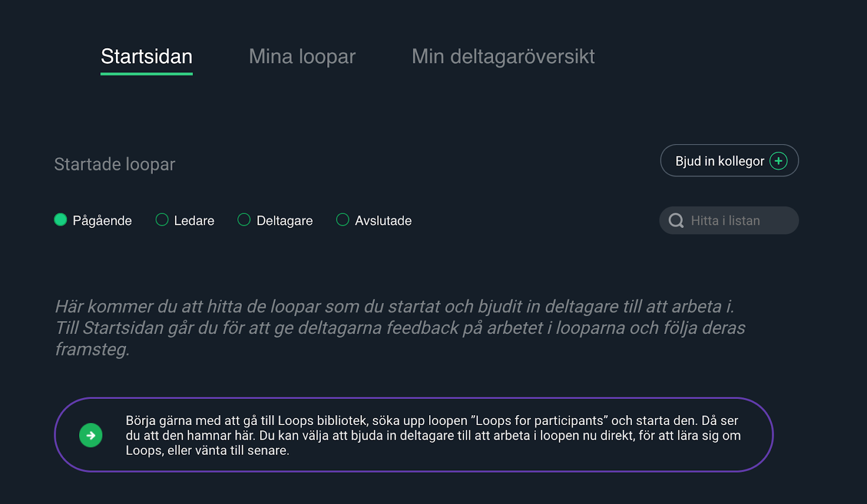Select the Avslutade radio circle

pyautogui.click(x=342, y=219)
